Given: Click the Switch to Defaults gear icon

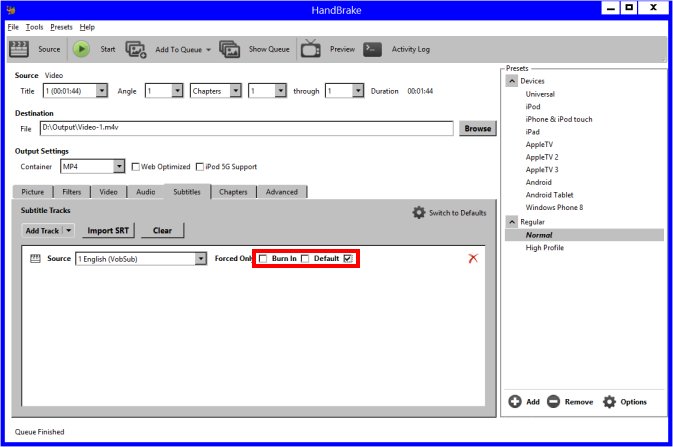Looking at the screenshot, I should [x=418, y=213].
